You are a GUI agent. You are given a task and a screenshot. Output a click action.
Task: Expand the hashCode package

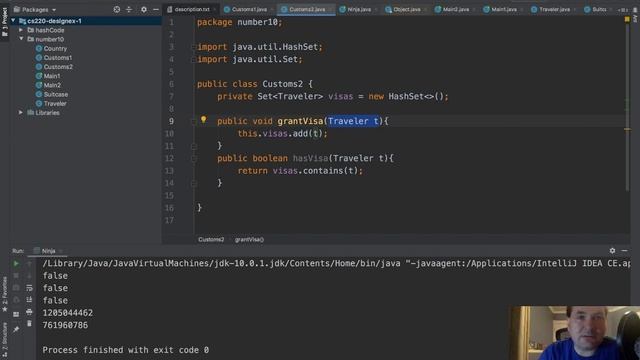[x=21, y=30]
